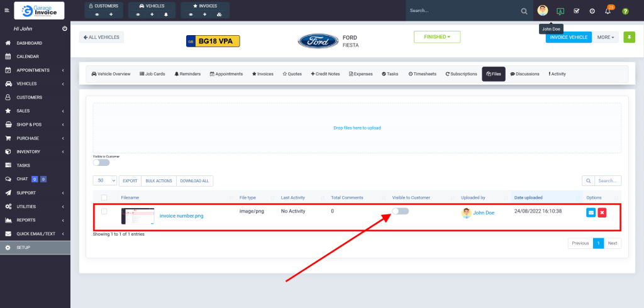Click the DOWNLOAD ALL button
644x308 pixels.
pos(195,180)
